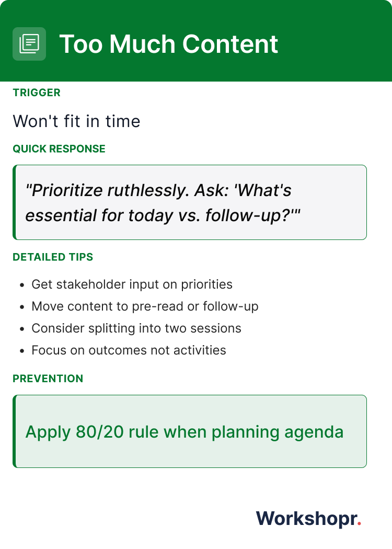Click the red dot in Workshopr logo

pyautogui.click(x=359, y=524)
